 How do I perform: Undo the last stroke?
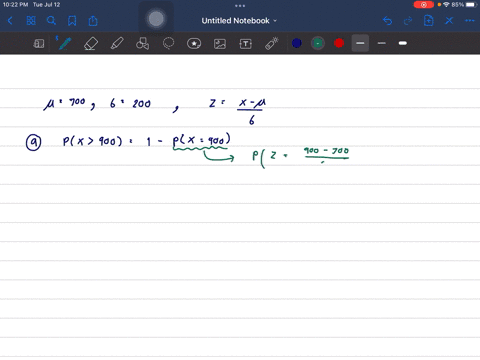pyautogui.click(x=387, y=21)
